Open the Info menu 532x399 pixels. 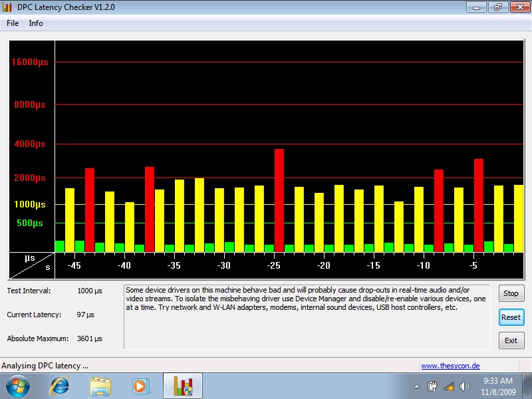pyautogui.click(x=36, y=23)
